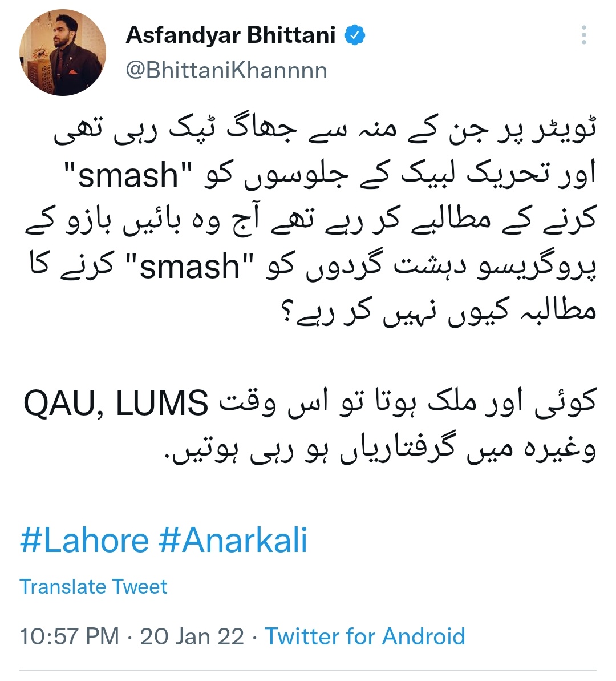The image size is (616, 681).
Task: Click the Urdu line containing the question mark
Action: coord(439,311)
